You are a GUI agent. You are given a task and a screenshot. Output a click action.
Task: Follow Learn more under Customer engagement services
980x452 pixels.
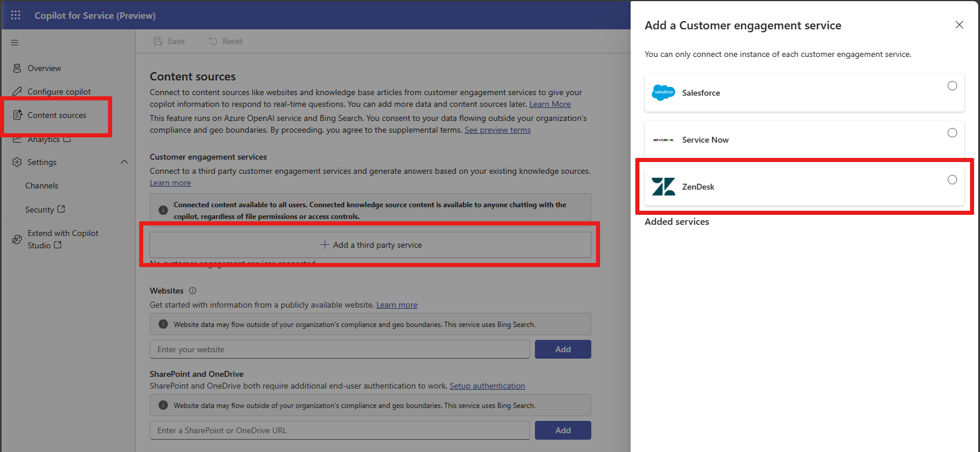[x=170, y=183]
